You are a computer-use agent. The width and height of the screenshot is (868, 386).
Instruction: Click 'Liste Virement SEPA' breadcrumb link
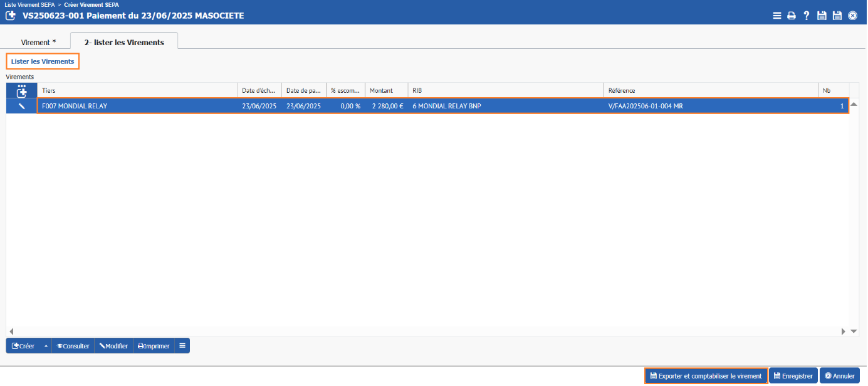coord(29,4)
